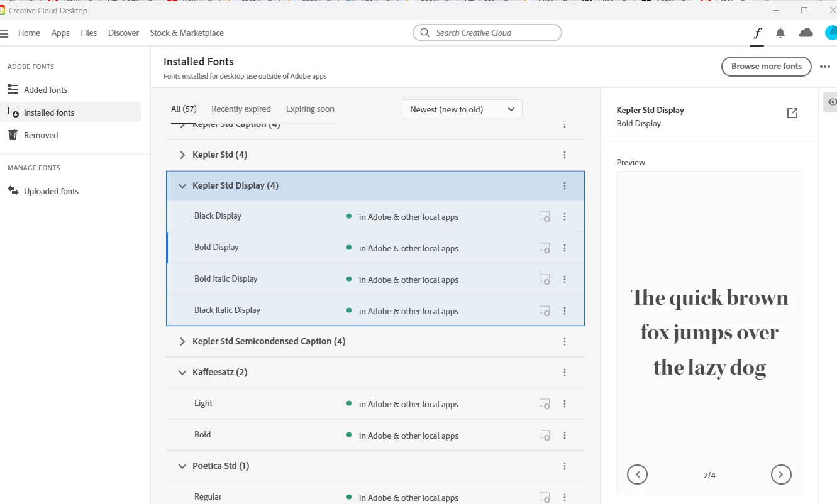Click the install icon for Kaffeesatz Light
Screen dimensions: 837x504
click(545, 404)
